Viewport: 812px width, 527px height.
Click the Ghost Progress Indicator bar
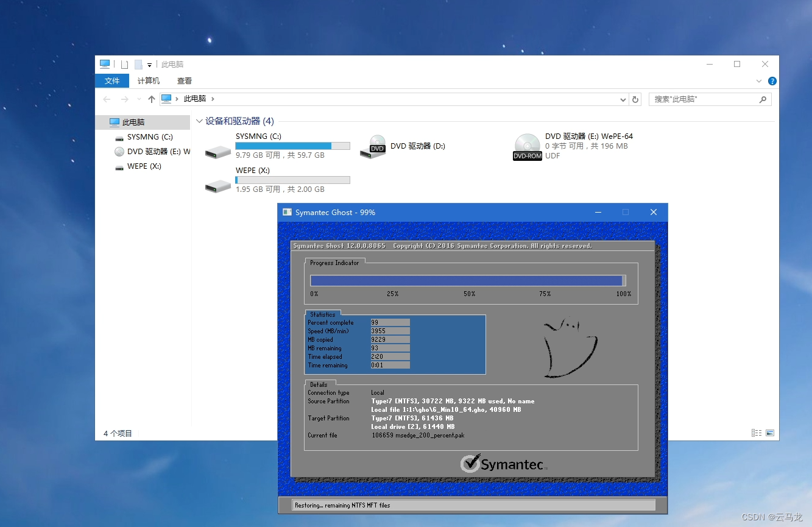468,280
